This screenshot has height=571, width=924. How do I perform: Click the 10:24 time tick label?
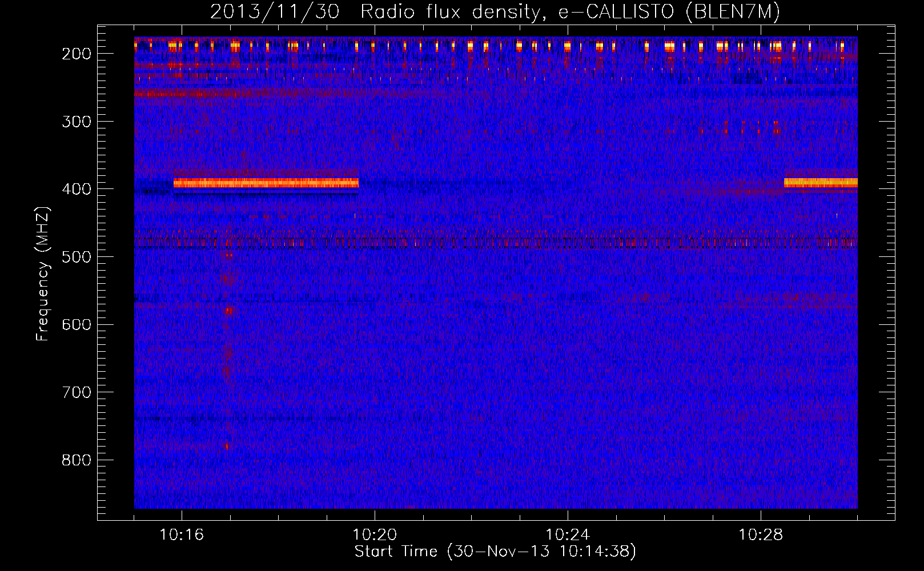point(568,535)
